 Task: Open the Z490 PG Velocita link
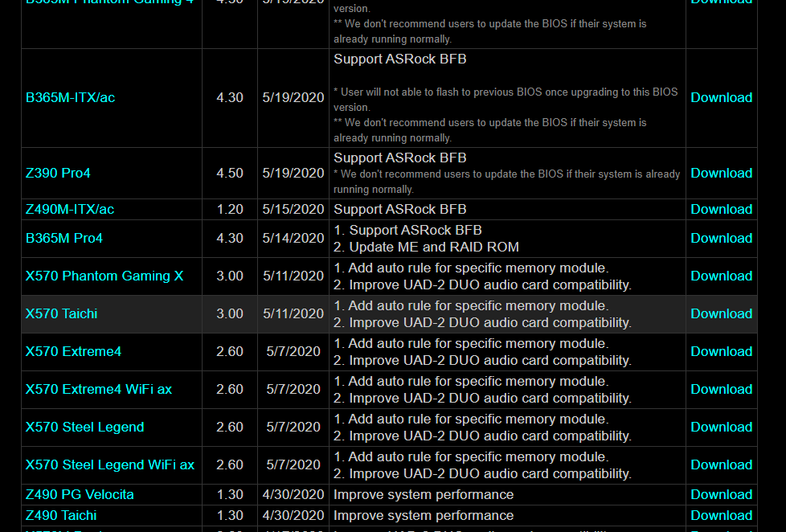[80, 494]
